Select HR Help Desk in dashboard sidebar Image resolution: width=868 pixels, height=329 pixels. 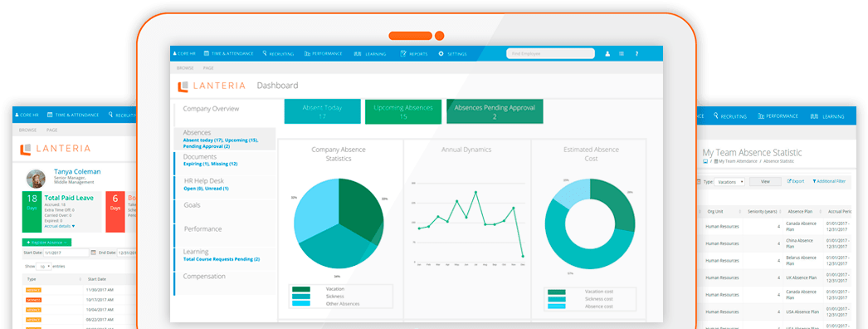tap(203, 180)
